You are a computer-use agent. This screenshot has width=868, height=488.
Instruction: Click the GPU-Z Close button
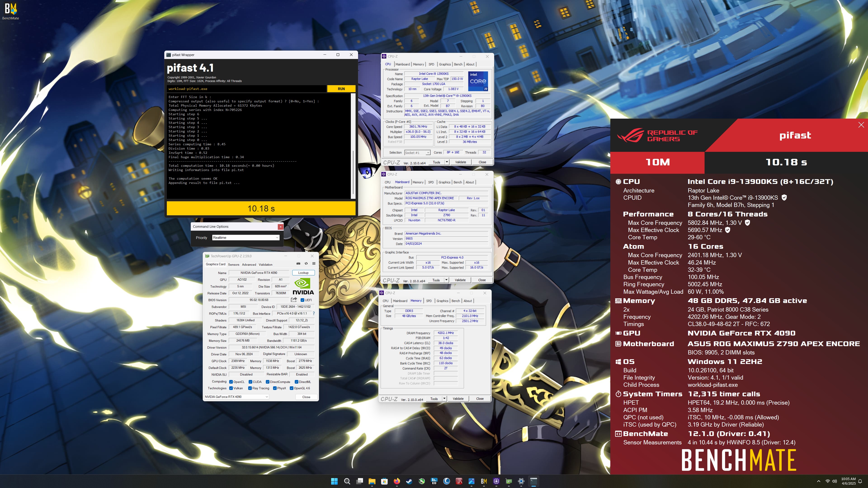306,397
